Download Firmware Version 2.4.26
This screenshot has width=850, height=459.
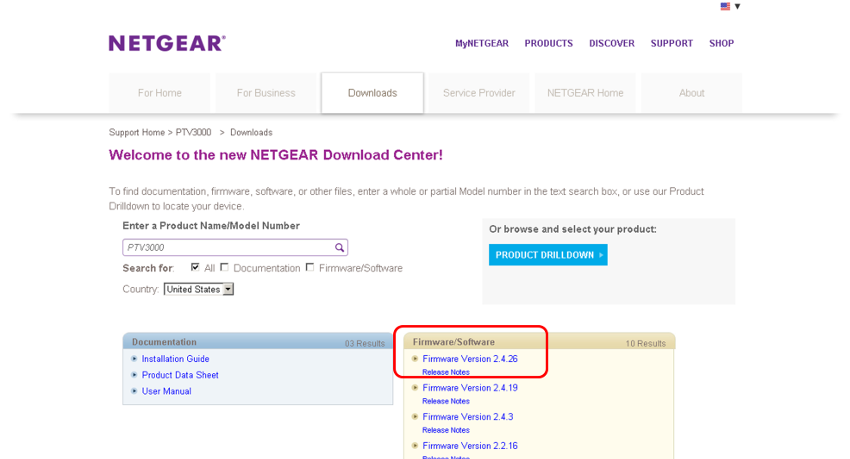pos(470,359)
